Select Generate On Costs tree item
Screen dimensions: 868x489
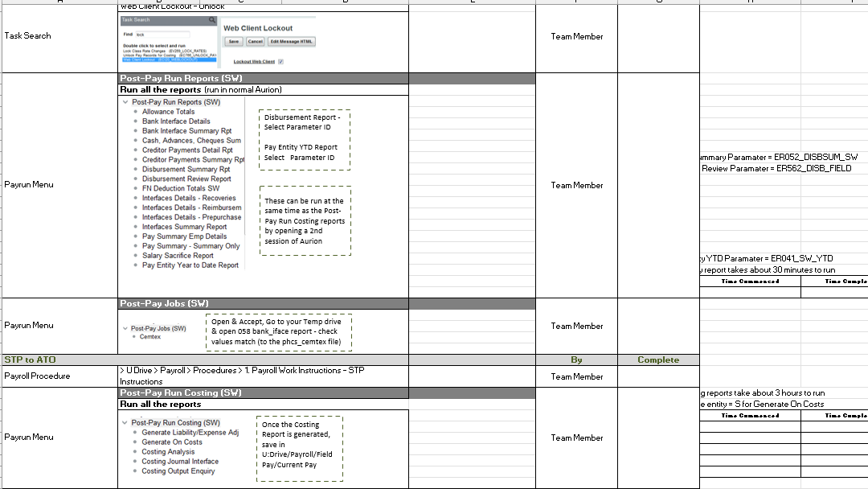point(172,442)
